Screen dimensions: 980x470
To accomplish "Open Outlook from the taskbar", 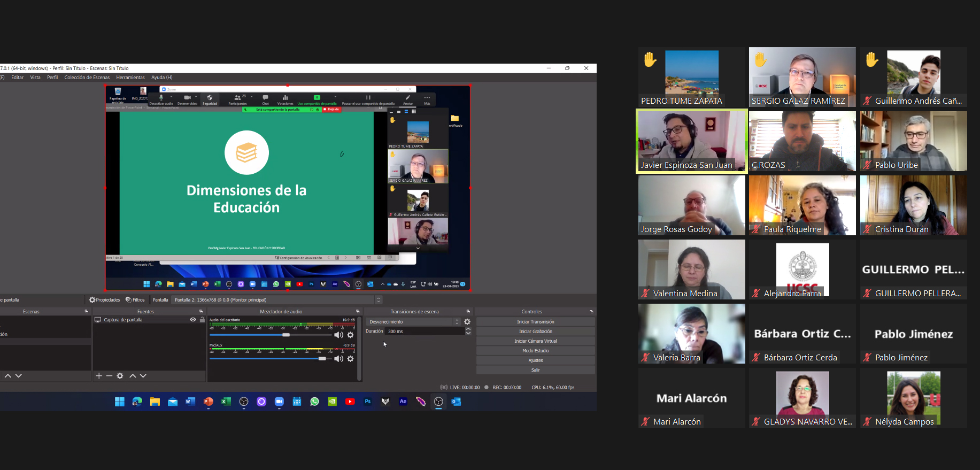I will click(456, 402).
